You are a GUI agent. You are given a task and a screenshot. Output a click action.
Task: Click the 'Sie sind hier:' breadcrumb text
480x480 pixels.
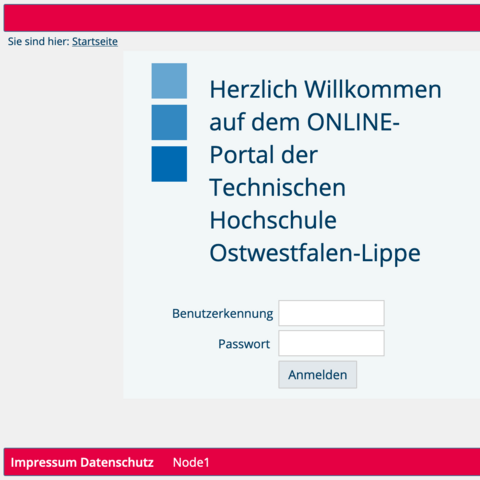pyautogui.click(x=39, y=42)
